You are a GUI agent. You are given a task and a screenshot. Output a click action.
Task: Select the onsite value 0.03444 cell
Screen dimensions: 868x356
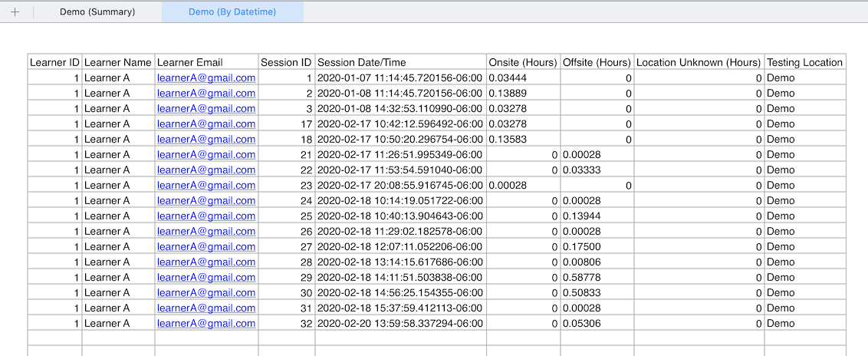pyautogui.click(x=523, y=77)
